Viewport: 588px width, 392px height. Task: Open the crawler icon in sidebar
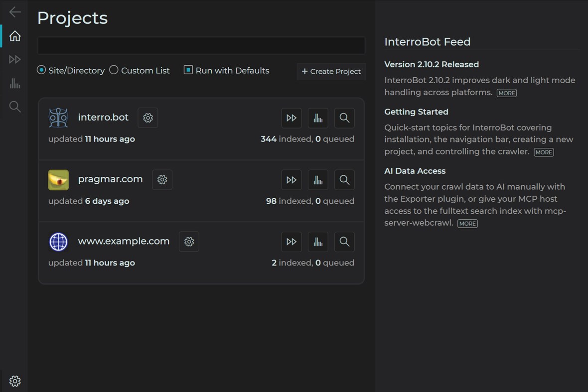(15, 60)
